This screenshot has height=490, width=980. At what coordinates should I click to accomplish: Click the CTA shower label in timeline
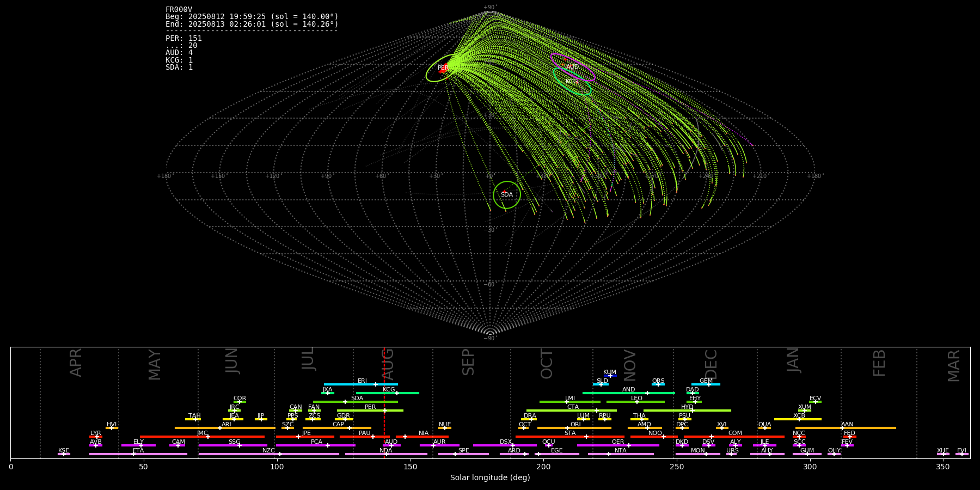(573, 407)
